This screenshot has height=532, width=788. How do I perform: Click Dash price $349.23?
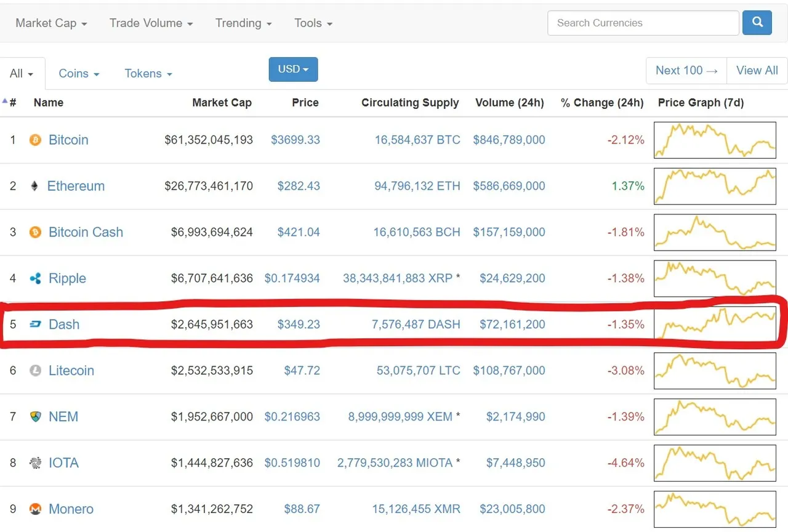pyautogui.click(x=299, y=324)
